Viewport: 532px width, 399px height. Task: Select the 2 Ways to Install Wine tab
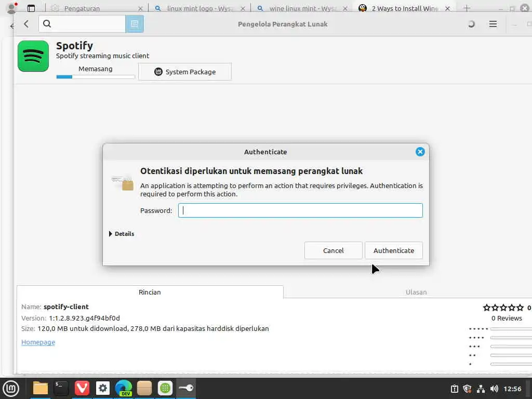coord(405,8)
